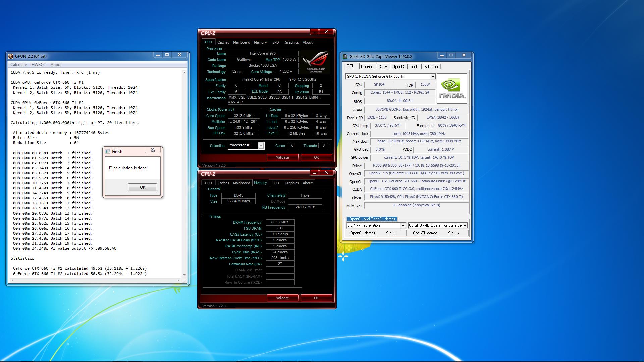Image resolution: width=644 pixels, height=362 pixels.
Task: Click the Multi-GPU SLI enabled field
Action: [x=416, y=205]
